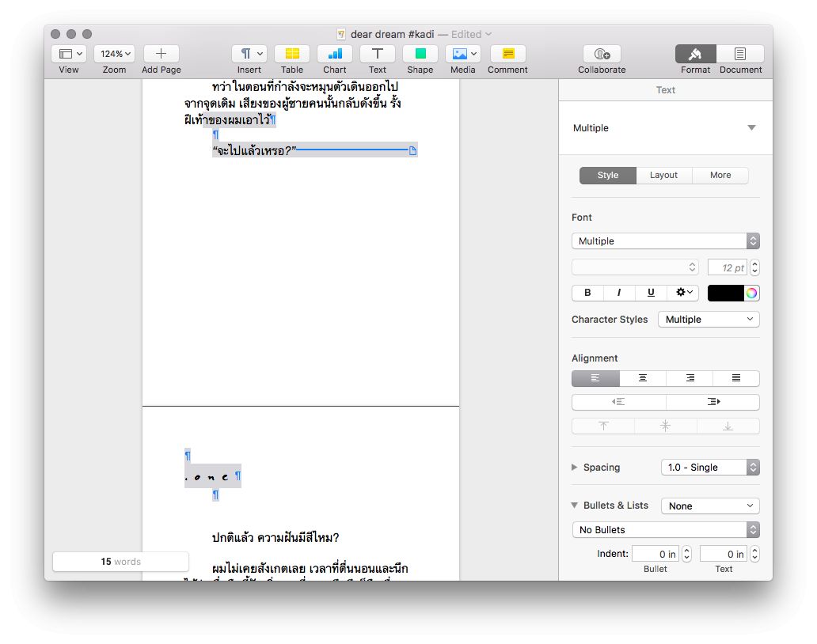The height and width of the screenshot is (644, 817).
Task: Switch to the Layout tab
Action: [x=663, y=176]
